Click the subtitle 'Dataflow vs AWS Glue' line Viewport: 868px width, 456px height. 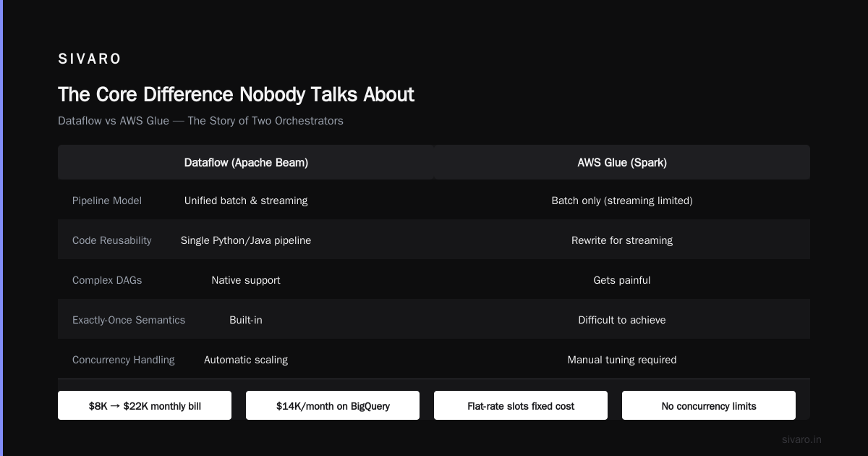pyautogui.click(x=200, y=121)
